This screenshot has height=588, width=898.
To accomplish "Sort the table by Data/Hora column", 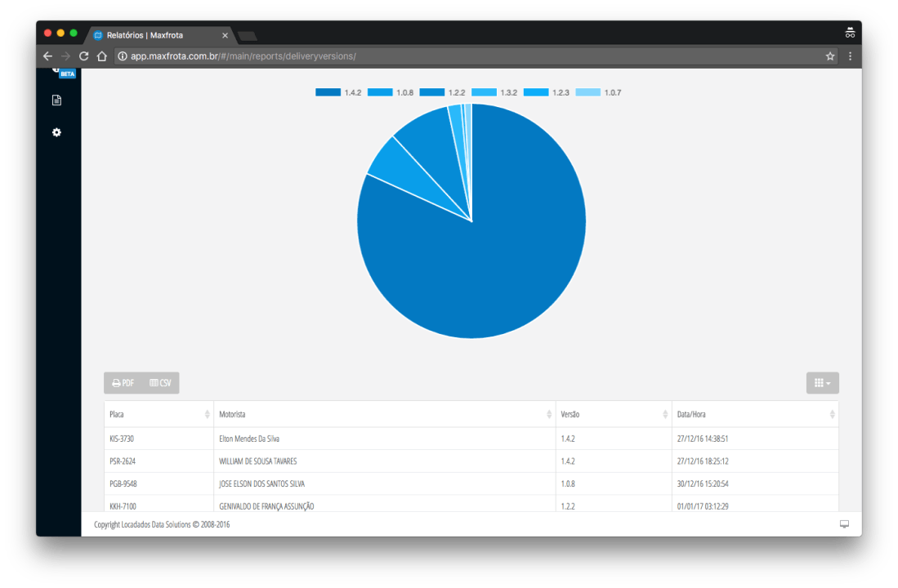I will click(754, 415).
